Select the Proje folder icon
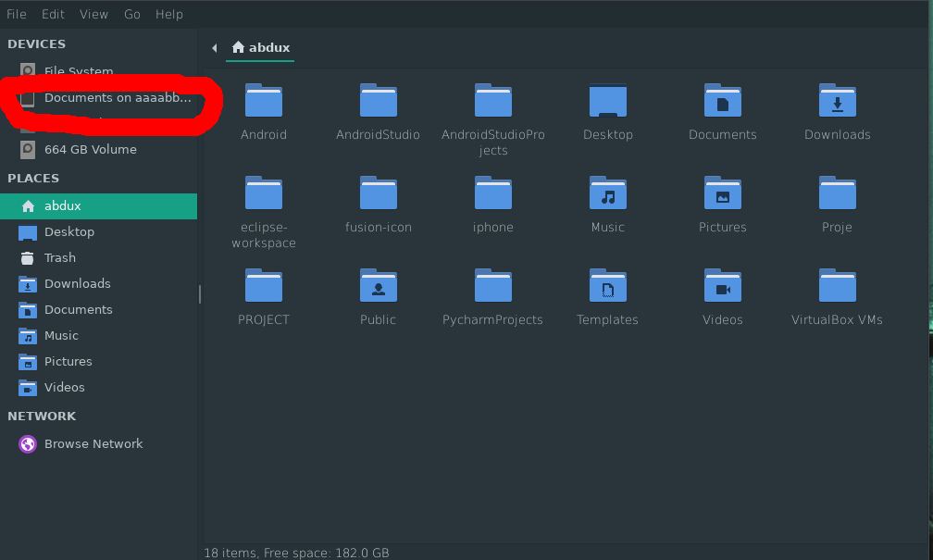The height and width of the screenshot is (560, 933). (x=837, y=193)
